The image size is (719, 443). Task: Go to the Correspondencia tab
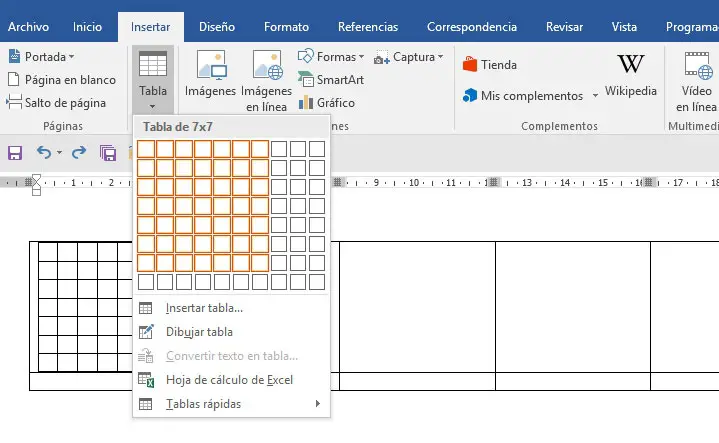click(472, 27)
